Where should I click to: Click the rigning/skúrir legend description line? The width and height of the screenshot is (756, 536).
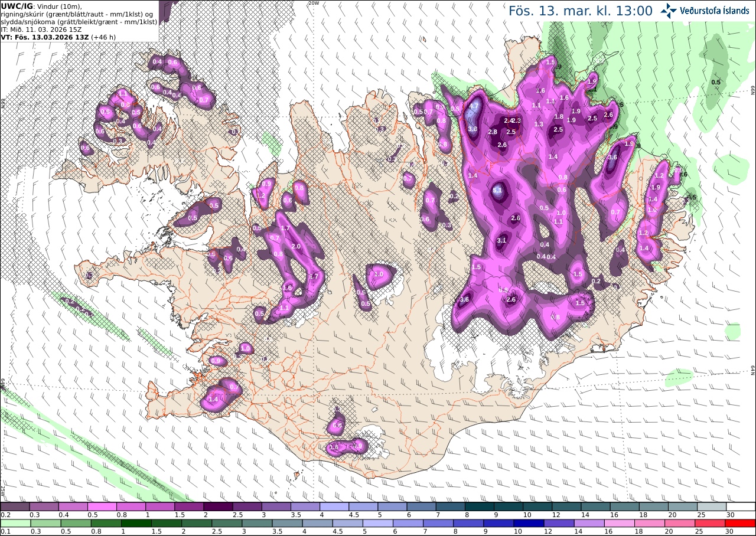[77, 14]
